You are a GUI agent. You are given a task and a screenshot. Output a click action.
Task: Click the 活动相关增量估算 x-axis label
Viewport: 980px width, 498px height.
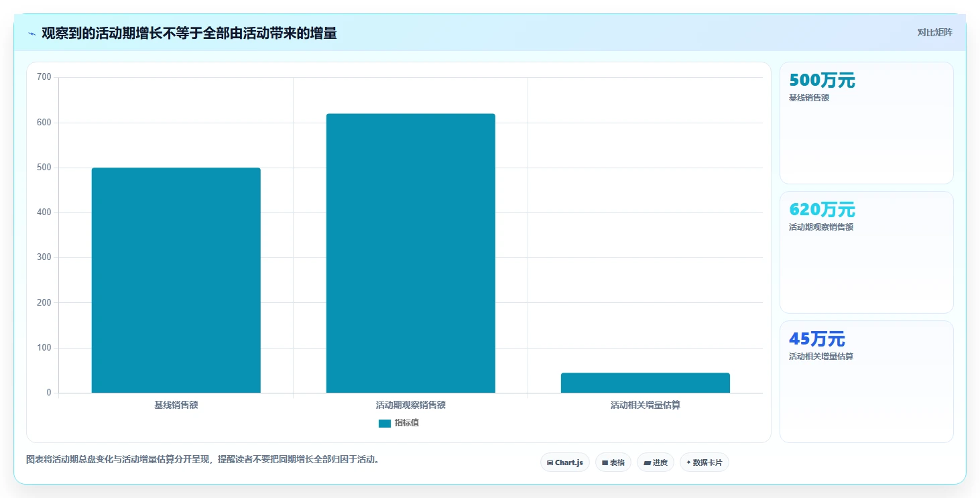pos(646,405)
